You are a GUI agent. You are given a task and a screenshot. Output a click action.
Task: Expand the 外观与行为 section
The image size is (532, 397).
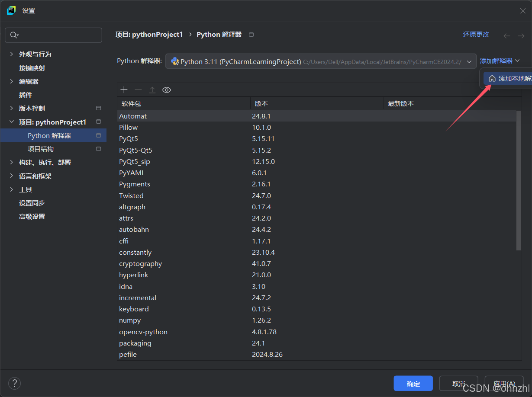click(x=11, y=54)
